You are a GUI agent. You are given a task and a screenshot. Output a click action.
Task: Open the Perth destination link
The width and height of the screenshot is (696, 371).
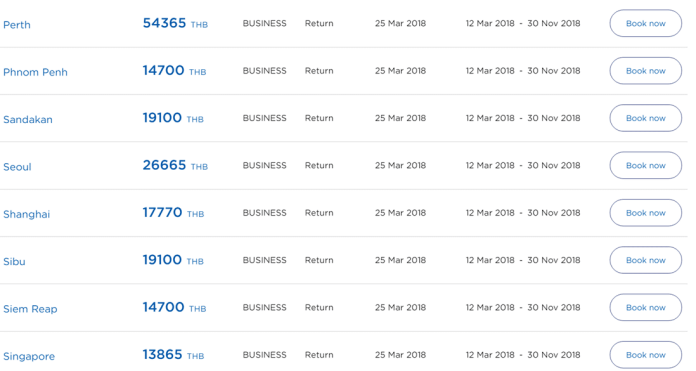(x=17, y=25)
